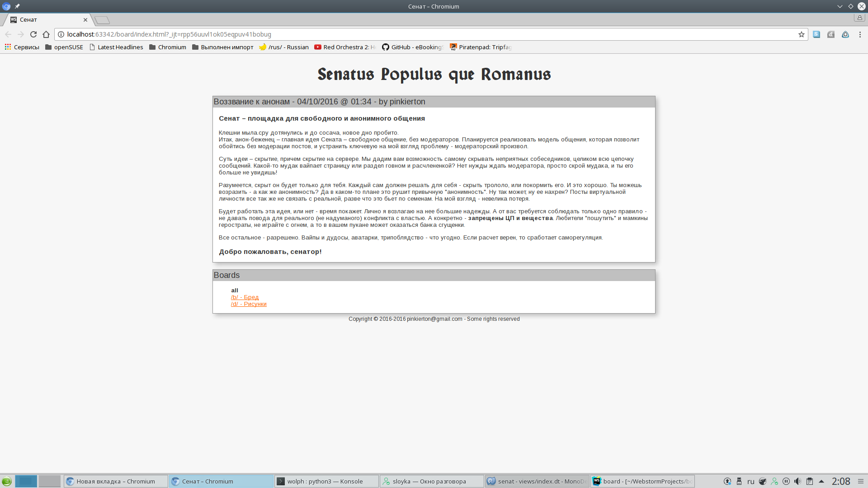Click the pause circle tray icon
The image size is (868, 488).
[786, 481]
